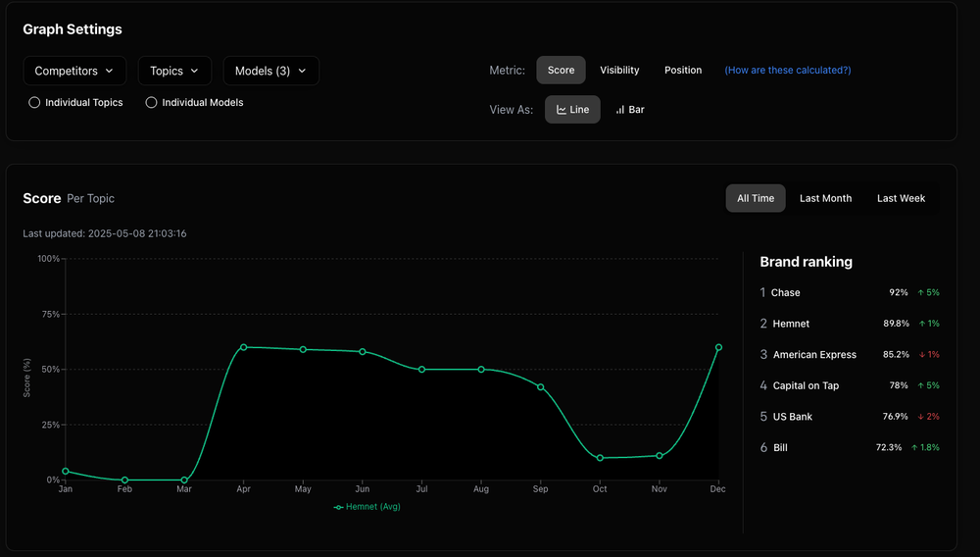The height and width of the screenshot is (557, 980).
Task: Click the November data point on chart
Action: (660, 456)
